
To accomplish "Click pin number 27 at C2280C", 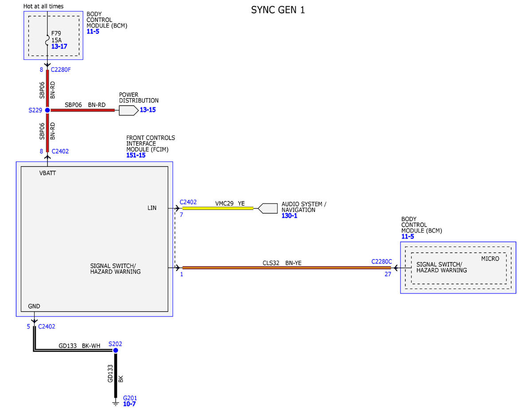I will 388,274.
